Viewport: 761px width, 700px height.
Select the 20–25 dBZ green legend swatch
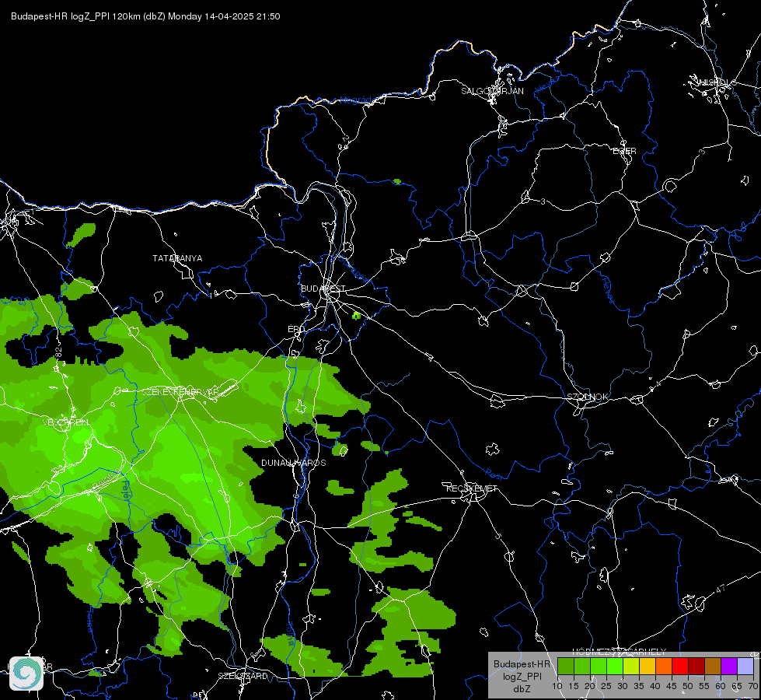pyautogui.click(x=599, y=666)
